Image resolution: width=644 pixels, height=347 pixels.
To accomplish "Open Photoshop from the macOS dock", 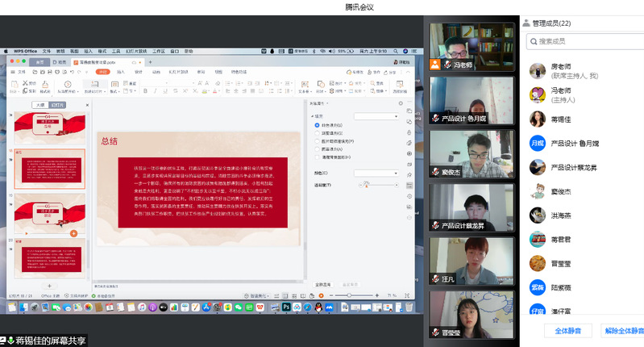I will [x=285, y=307].
